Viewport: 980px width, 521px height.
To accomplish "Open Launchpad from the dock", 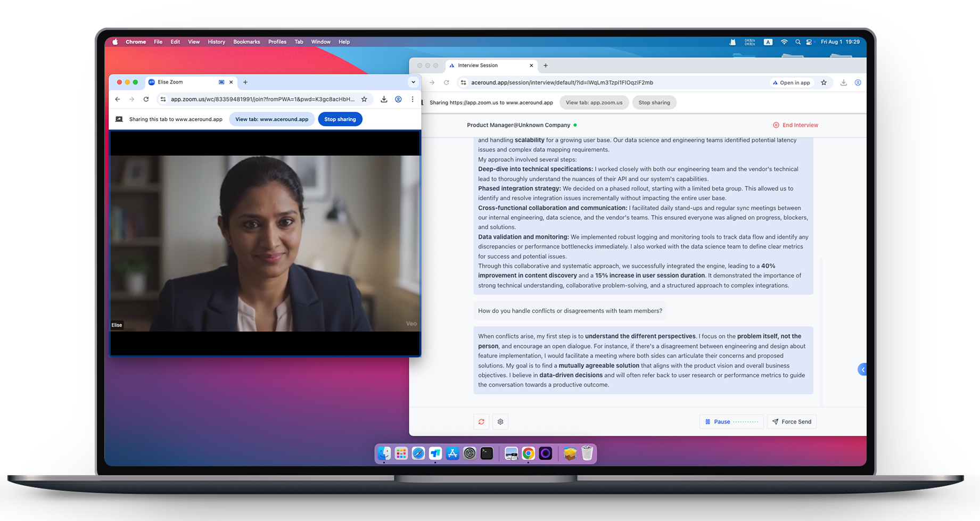I will (x=401, y=453).
